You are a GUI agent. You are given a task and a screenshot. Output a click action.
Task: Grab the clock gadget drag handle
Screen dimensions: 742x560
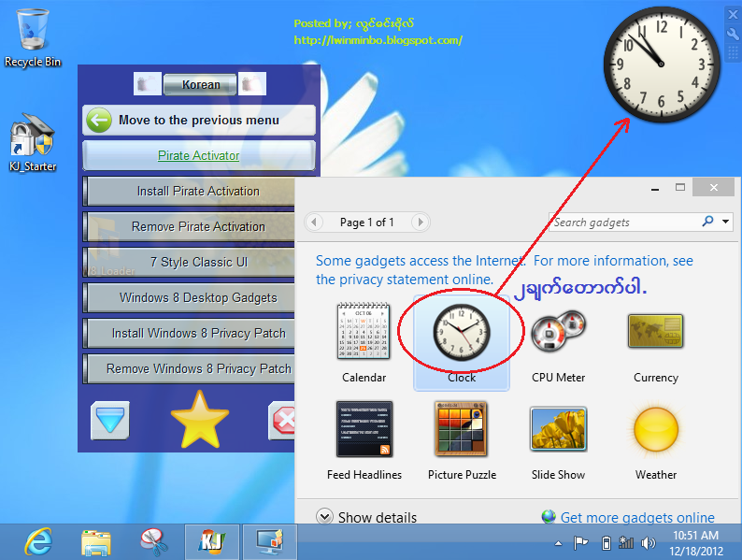tap(733, 52)
